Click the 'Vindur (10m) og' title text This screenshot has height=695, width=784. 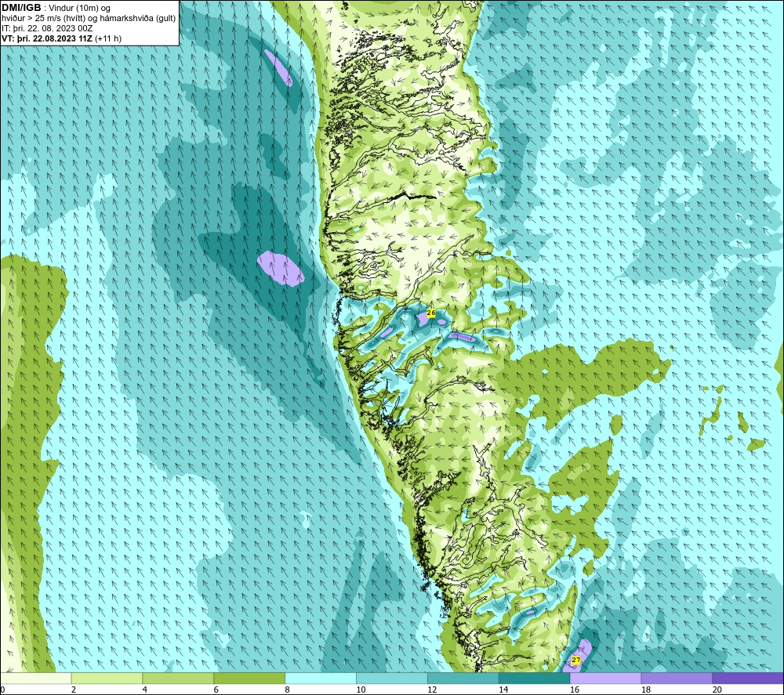[x=80, y=8]
